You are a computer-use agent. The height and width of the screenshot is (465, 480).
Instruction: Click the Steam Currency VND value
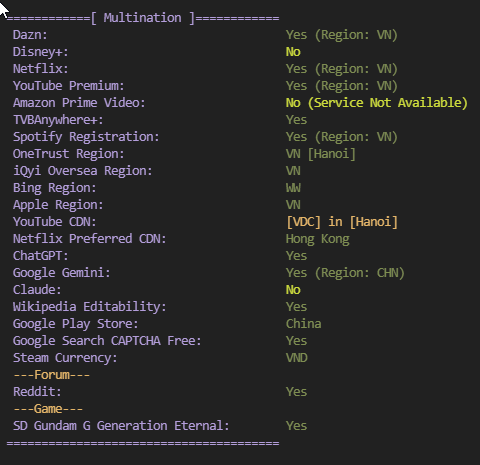click(x=297, y=358)
